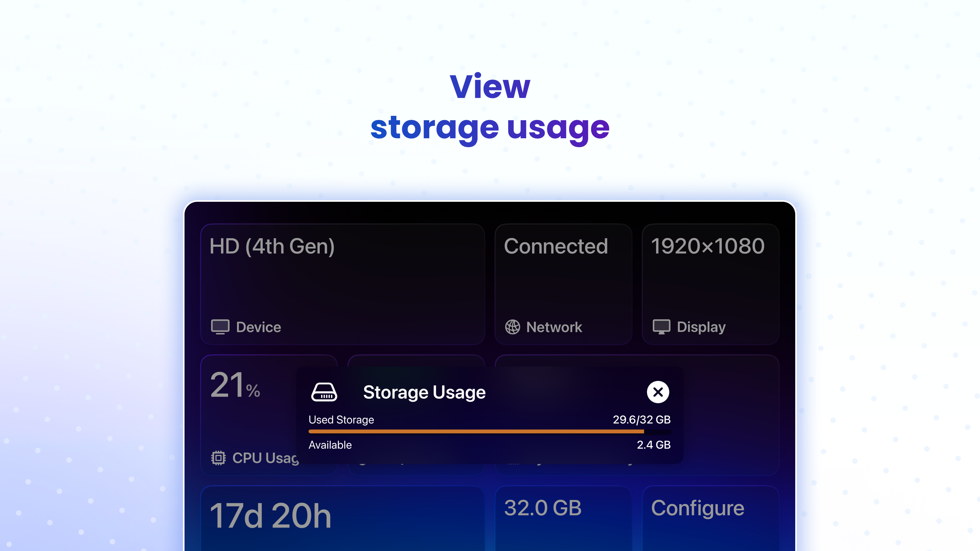Screen dimensions: 980x551
Task: Open the Connected network tile
Action: tap(563, 283)
